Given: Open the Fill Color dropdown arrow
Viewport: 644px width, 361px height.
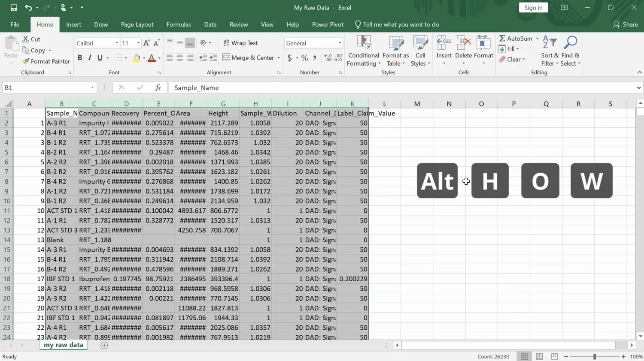Looking at the screenshot, I should pos(143,58).
